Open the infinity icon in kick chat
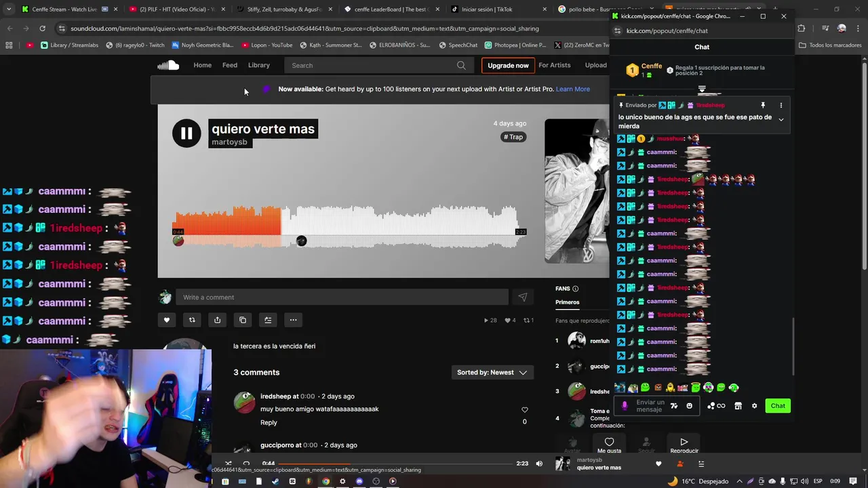Screen dimensions: 868x488 (x=721, y=406)
